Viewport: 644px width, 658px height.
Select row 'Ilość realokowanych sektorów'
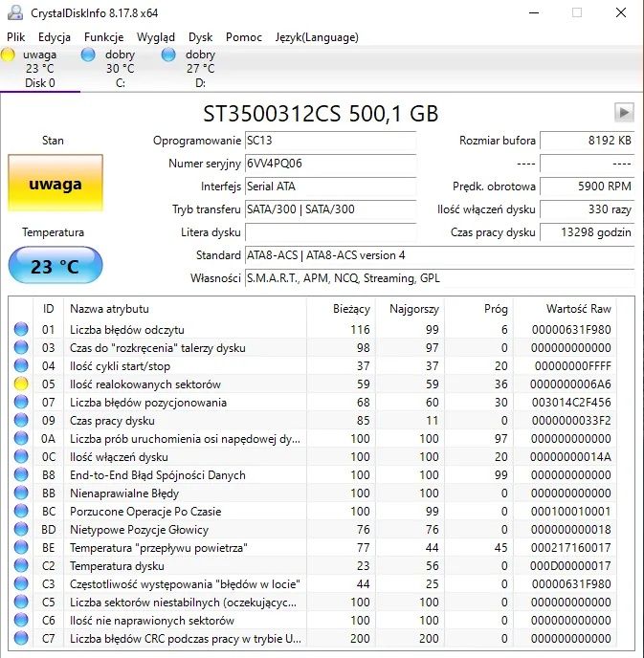pos(313,384)
